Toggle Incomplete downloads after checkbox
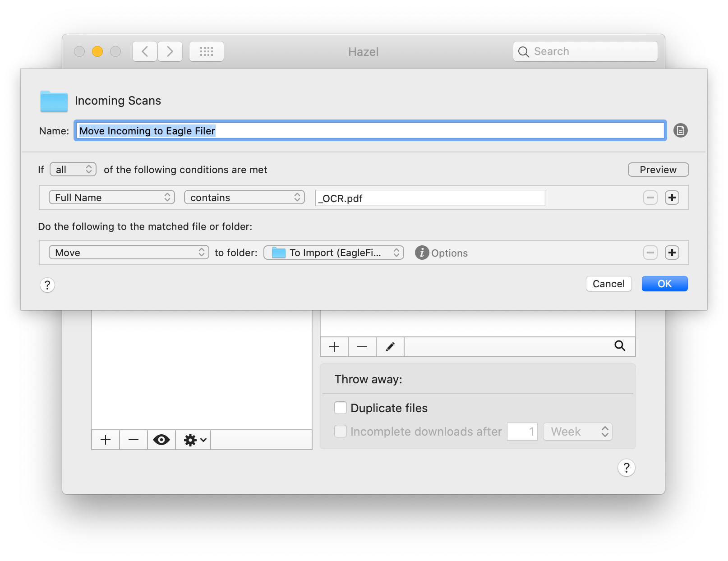 (x=341, y=431)
